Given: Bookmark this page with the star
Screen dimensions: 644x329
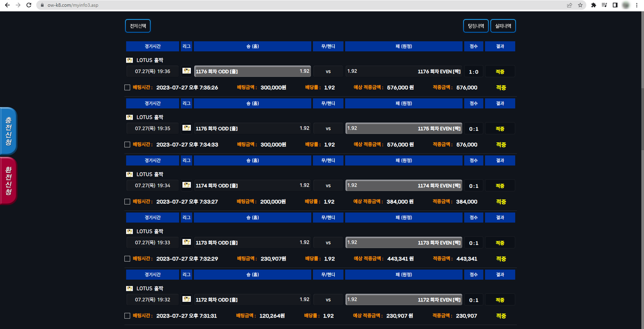Looking at the screenshot, I should 580,5.
